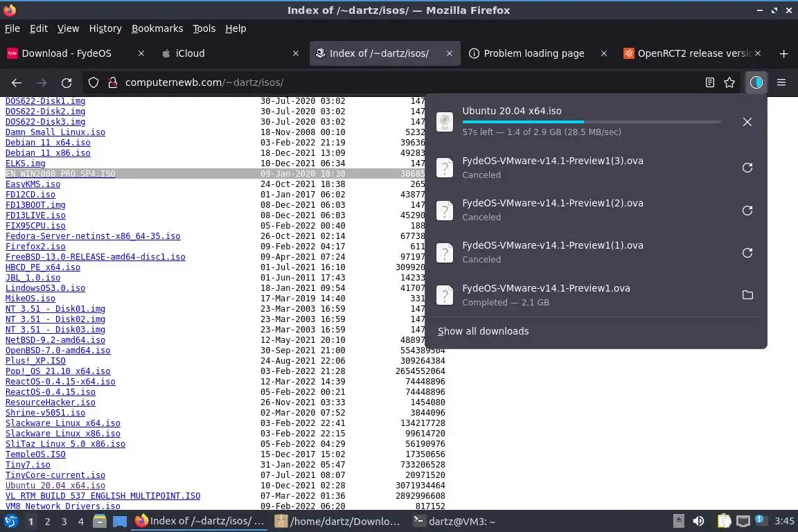Screen dimensions: 798x532
Task: Click FreeBSD-13.0-RELEASE-amd64-disc1.iso link
Action: pos(95,257)
